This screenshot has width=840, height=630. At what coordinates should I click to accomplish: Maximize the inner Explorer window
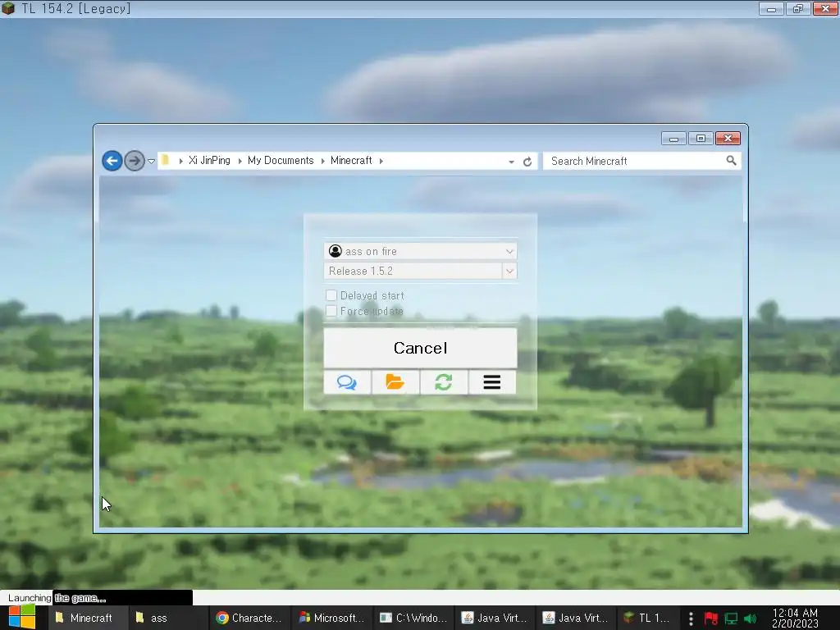click(701, 139)
